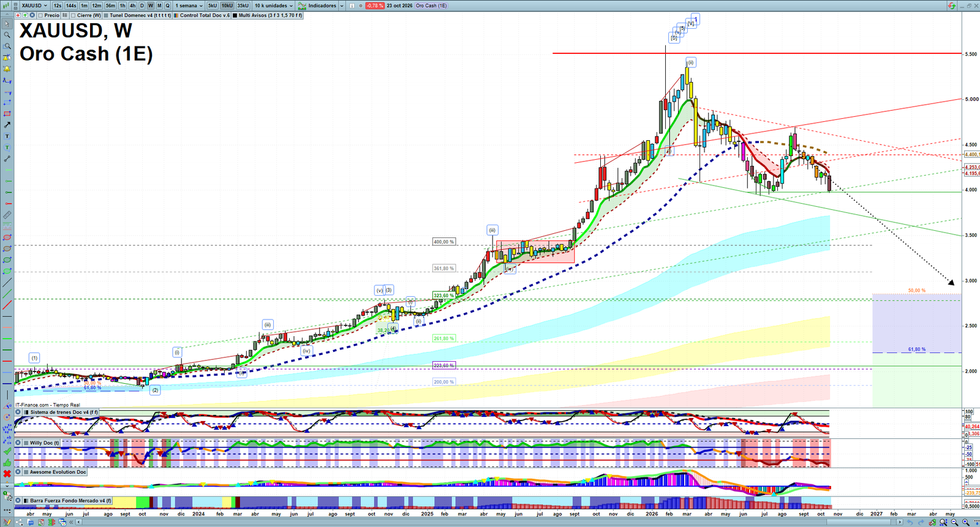Click the zoom out magnifier at bottom right
Viewport: 980px width, 527px height.
coord(954,522)
